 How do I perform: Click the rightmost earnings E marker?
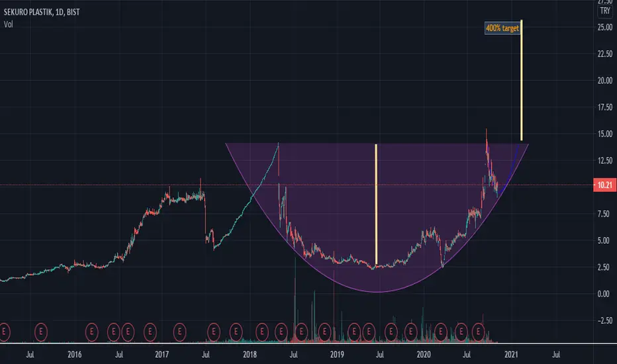click(478, 332)
